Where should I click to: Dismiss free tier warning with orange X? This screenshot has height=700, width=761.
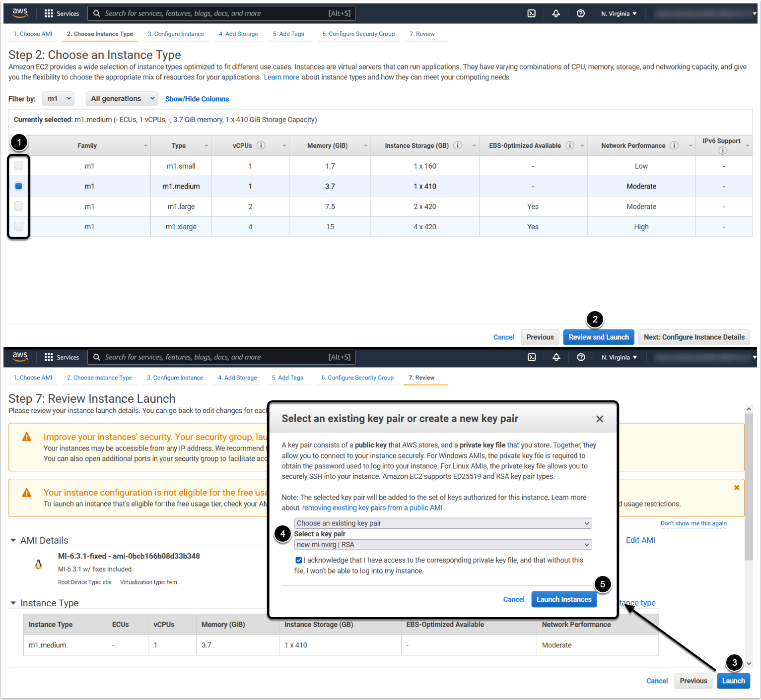click(x=737, y=488)
